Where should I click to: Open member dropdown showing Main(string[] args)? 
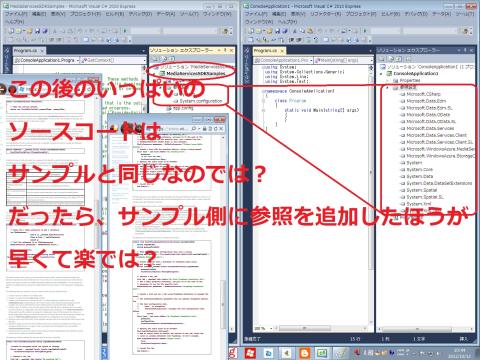[343, 60]
